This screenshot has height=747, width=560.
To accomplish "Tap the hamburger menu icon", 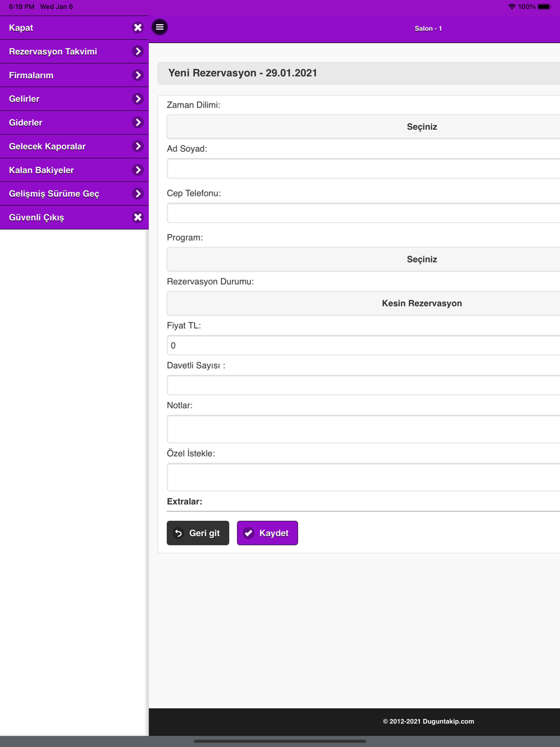I will click(x=160, y=27).
